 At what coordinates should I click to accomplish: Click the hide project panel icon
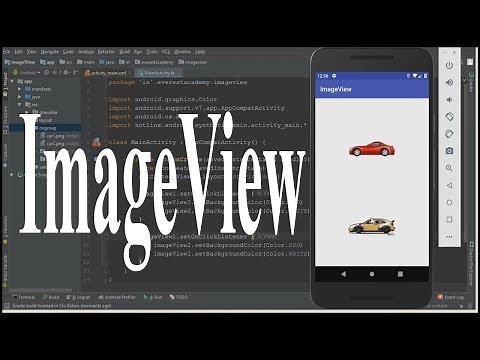[x=76, y=72]
